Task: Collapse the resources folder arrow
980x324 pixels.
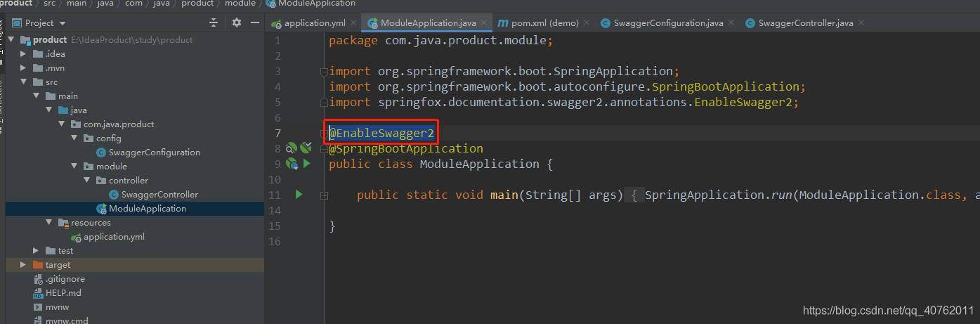Action: click(x=49, y=223)
